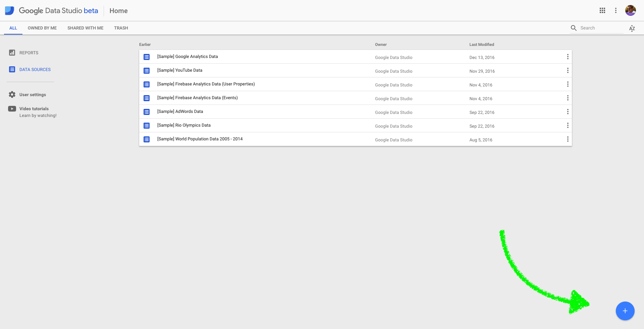Open [Sample] World Population Data 2005 - 2014
The image size is (644, 329).
200,139
